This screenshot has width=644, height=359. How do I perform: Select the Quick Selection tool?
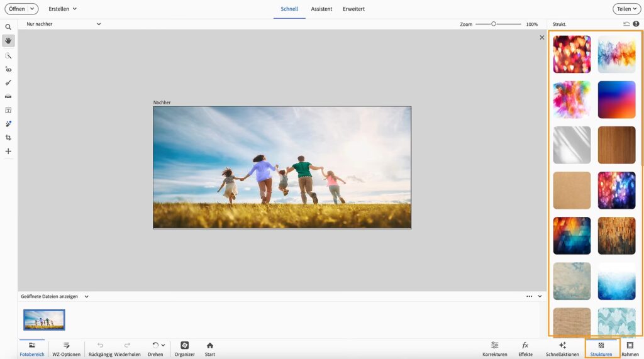pyautogui.click(x=8, y=55)
